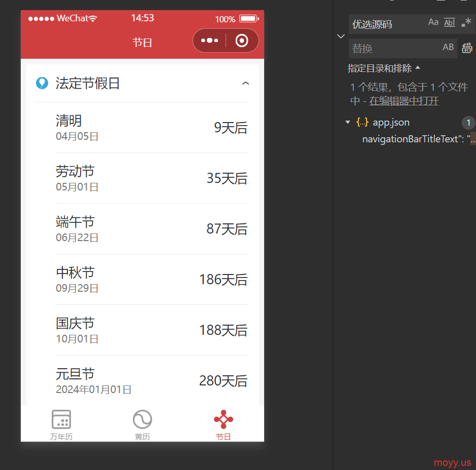476x470 pixels.
Task: Click the 87天后 countdown text
Action: (x=227, y=229)
